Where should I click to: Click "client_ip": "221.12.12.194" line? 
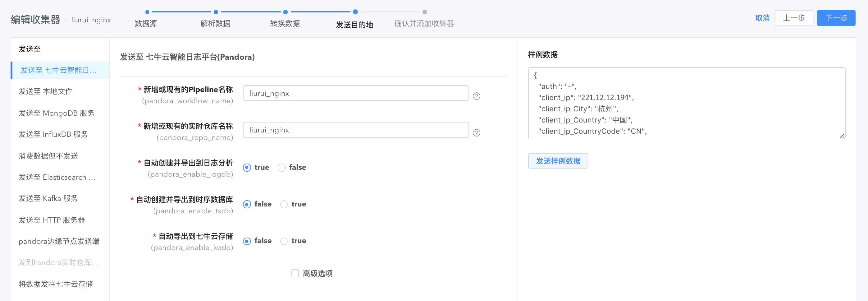[x=586, y=98]
